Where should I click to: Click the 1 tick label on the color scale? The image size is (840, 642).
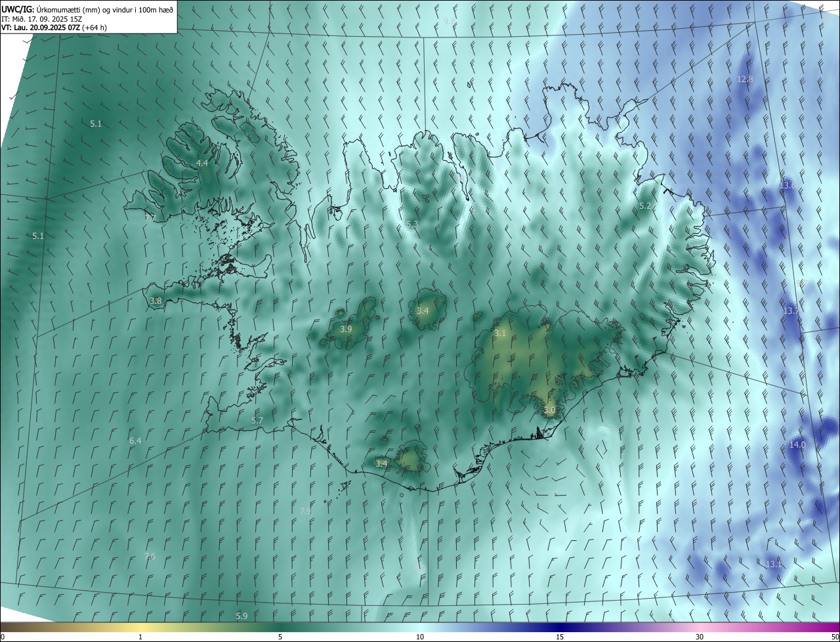coord(140,637)
